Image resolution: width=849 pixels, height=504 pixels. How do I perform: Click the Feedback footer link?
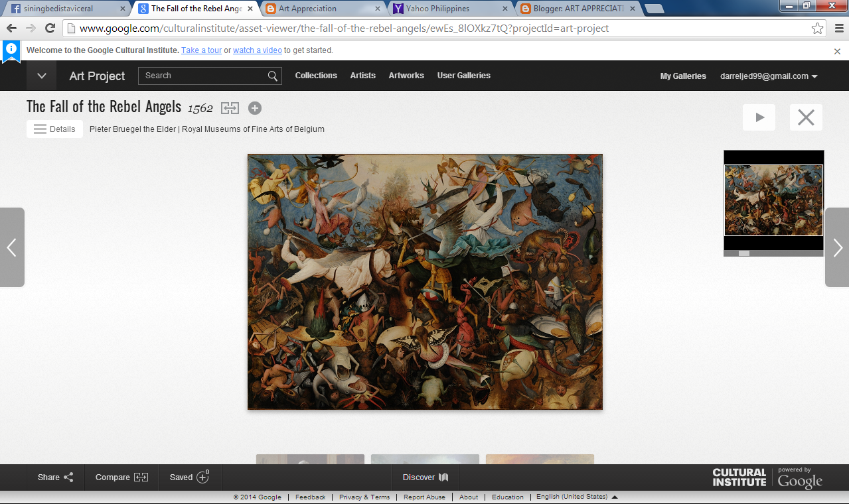pyautogui.click(x=310, y=497)
